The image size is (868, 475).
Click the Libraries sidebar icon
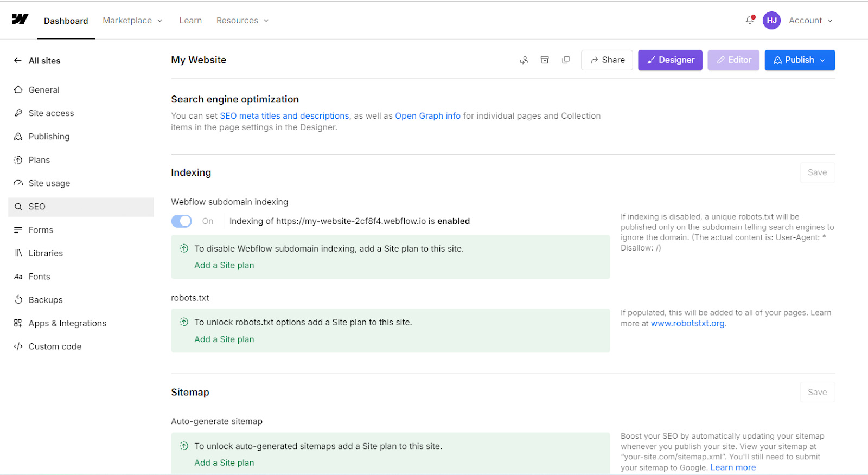tap(18, 253)
